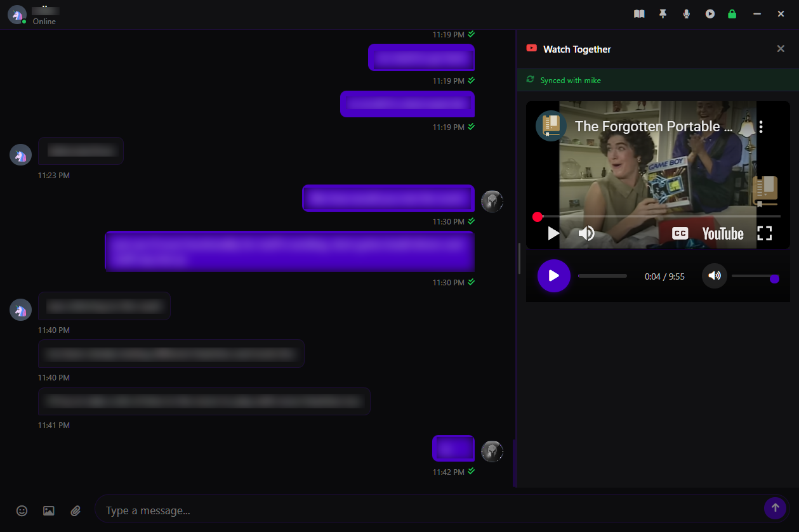799x532 pixels.
Task: Attach a file with the paperclip icon
Action: tap(76, 510)
